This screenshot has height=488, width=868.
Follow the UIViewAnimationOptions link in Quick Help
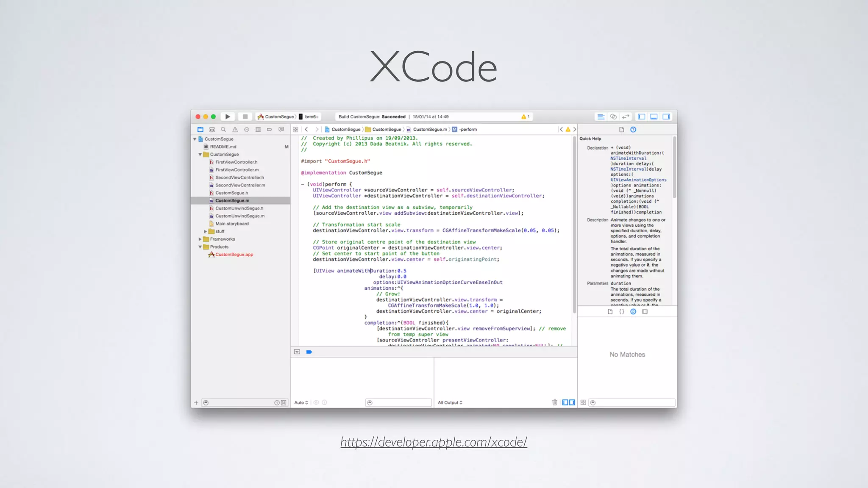638,180
